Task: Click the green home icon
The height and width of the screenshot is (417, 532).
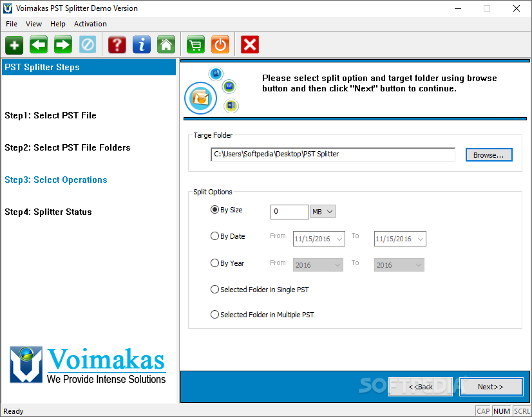Action: tap(166, 45)
